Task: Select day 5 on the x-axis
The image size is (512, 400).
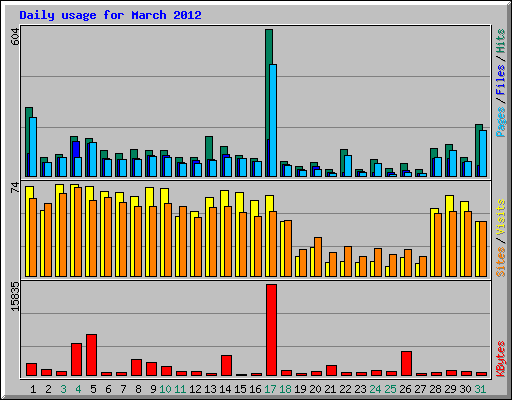Action: tap(93, 389)
